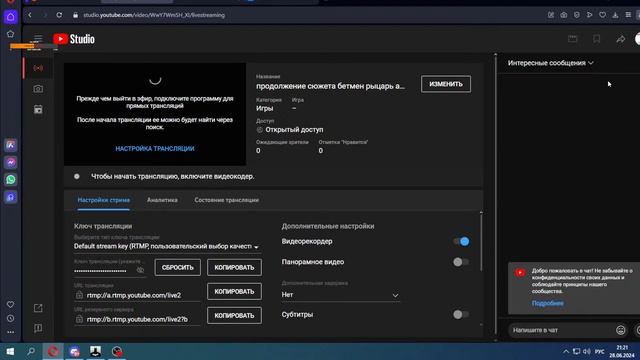Screen dimensions: 640x360
Task: Open the Manage scheduled streams calendar icon
Action: [x=38, y=109]
